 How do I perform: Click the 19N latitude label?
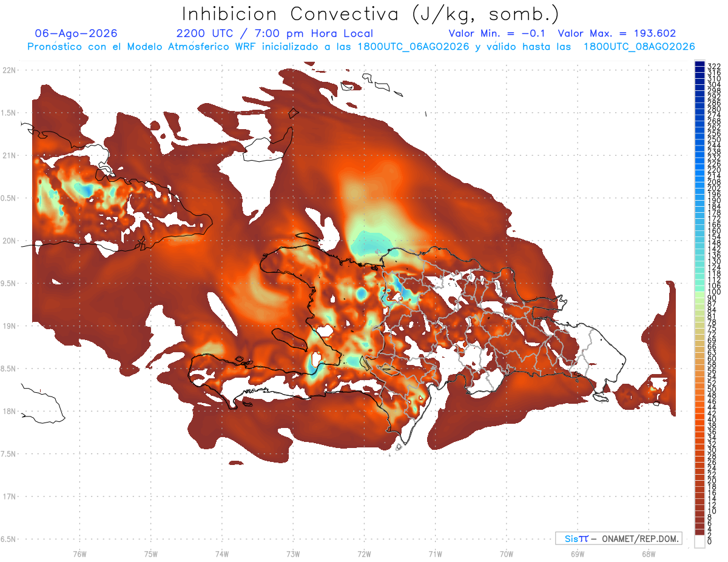pos(9,326)
